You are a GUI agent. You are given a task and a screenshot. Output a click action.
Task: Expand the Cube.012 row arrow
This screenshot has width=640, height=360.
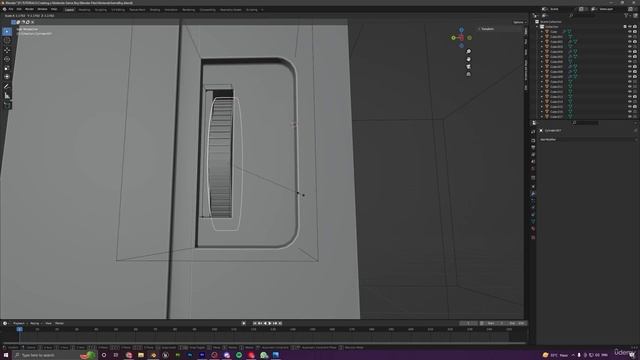tap(542, 92)
